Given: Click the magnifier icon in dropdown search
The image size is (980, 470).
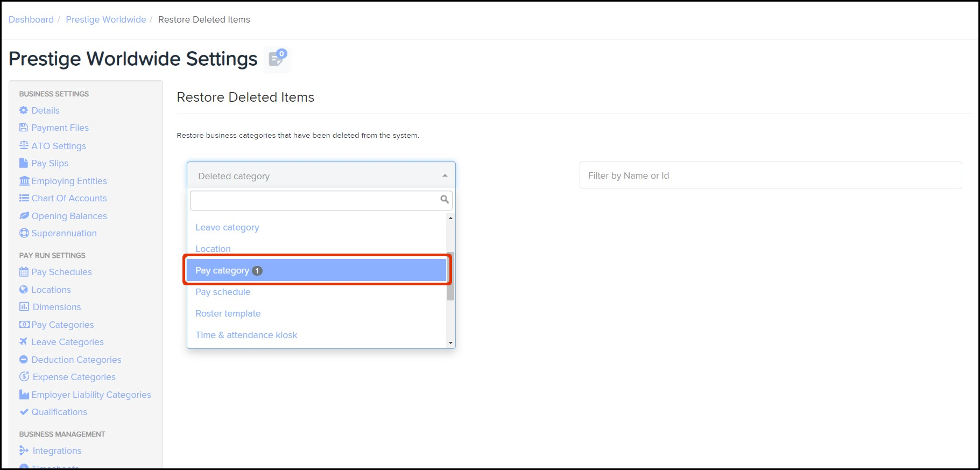Looking at the screenshot, I should coord(444,200).
